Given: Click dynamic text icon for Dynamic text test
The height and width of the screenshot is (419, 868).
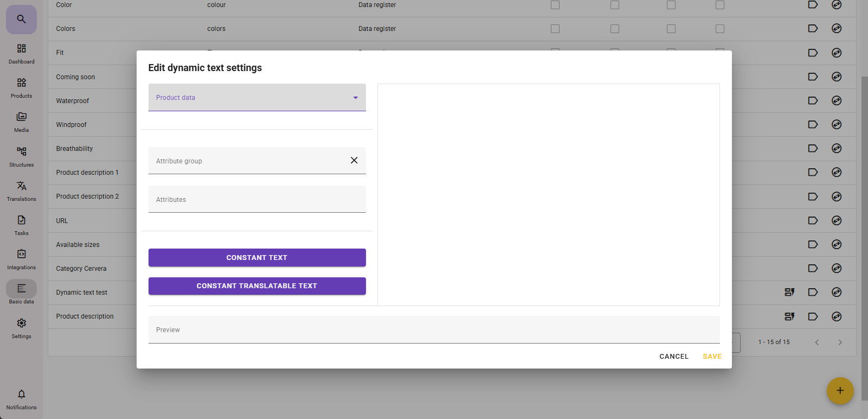Looking at the screenshot, I should coord(789,293).
